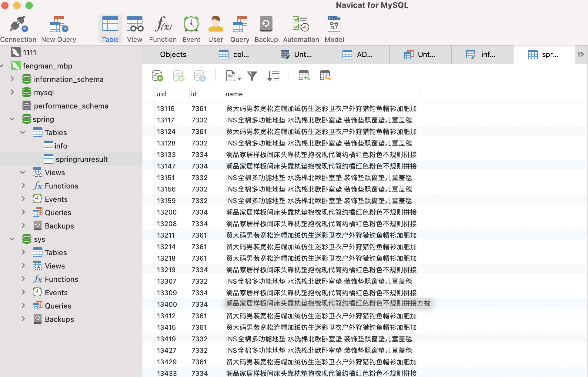Open the Model toolbar icon

tap(334, 29)
